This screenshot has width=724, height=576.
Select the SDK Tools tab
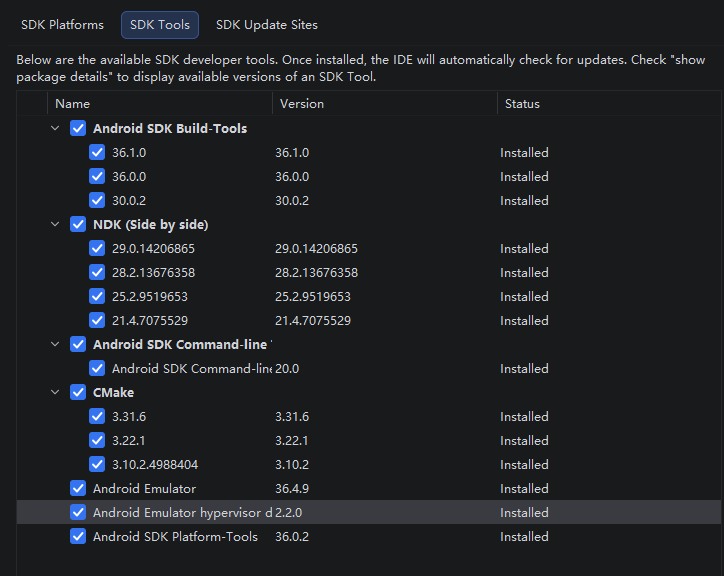click(160, 25)
